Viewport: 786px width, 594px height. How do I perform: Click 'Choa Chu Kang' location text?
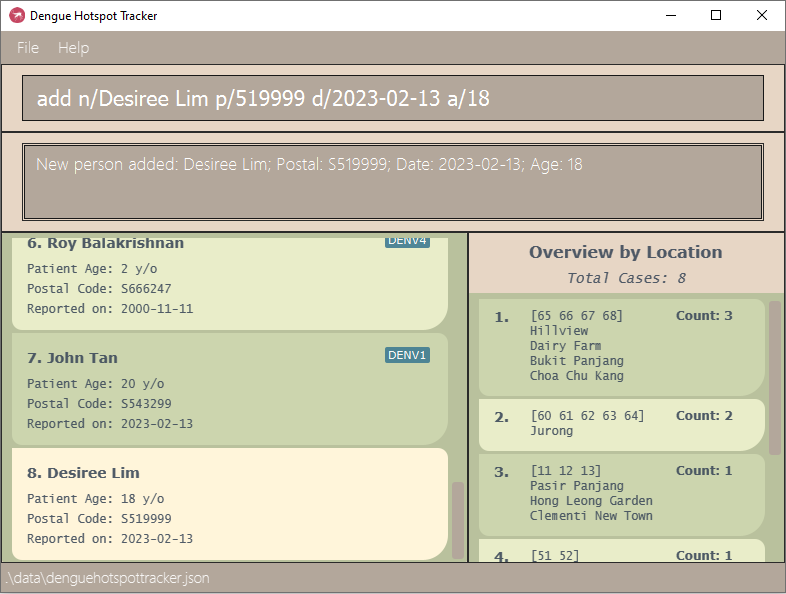tap(576, 376)
